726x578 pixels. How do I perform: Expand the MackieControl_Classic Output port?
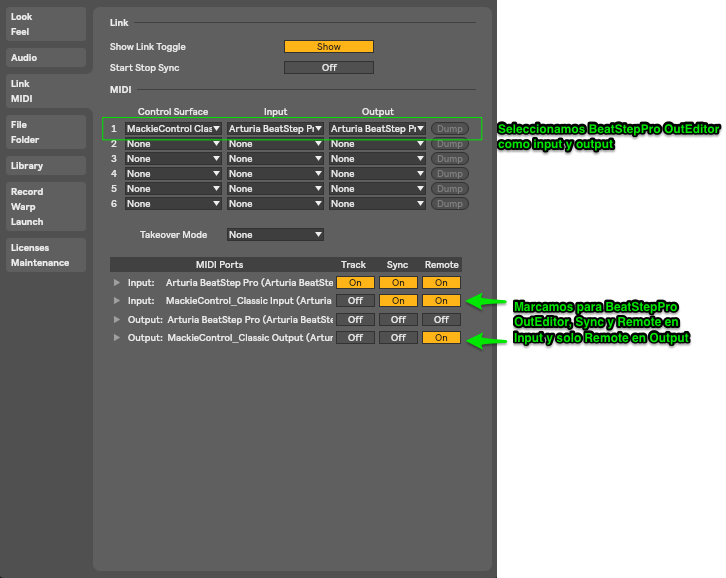pyautogui.click(x=117, y=338)
